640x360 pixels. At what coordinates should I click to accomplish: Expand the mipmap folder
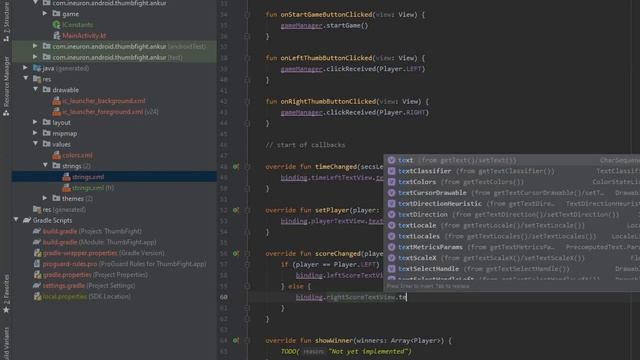(x=36, y=133)
